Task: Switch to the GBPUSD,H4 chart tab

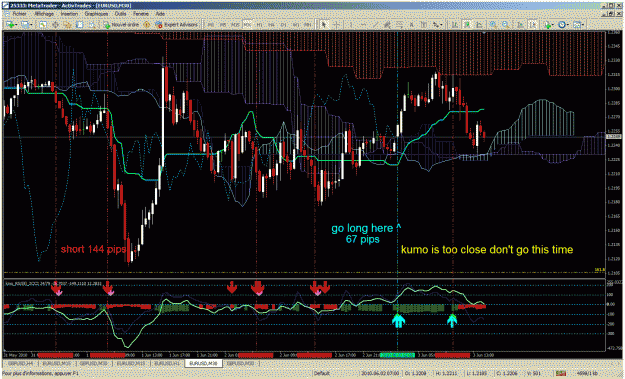Action: 20,363
